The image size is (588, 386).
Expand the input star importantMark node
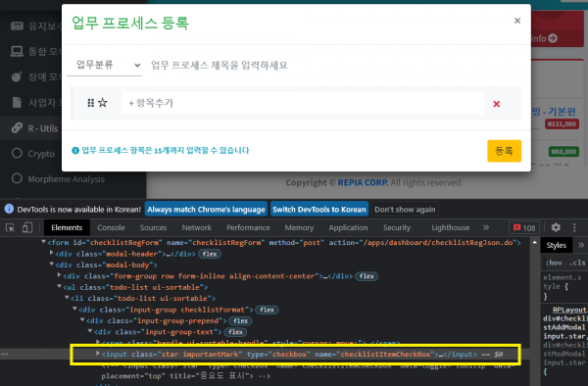(98, 353)
